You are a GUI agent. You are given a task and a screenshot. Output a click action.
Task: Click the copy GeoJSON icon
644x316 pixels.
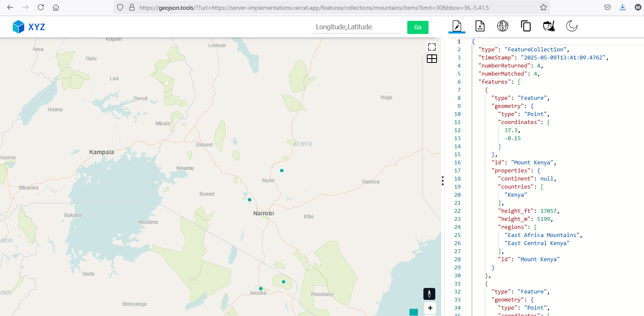click(526, 26)
